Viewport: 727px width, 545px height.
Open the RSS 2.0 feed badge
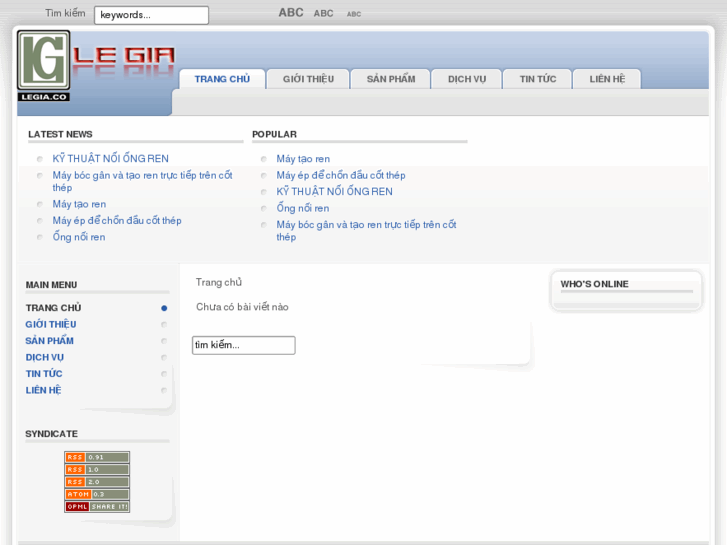97,482
